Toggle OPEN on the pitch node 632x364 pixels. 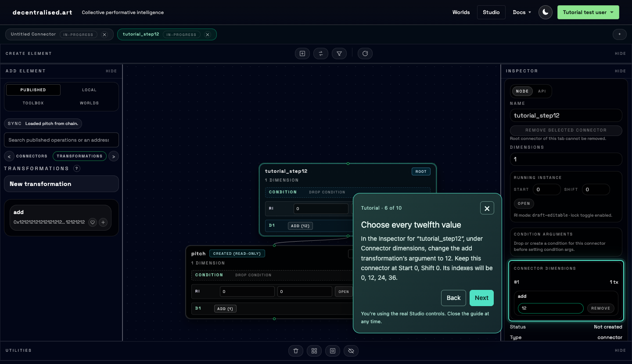pyautogui.click(x=344, y=292)
